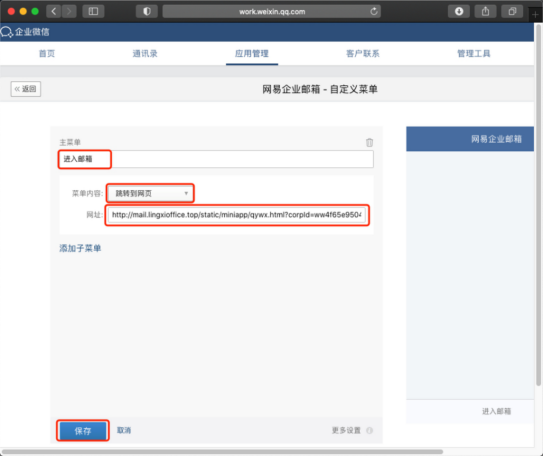
Task: Open the 通讯录 tab
Action: click(x=145, y=53)
